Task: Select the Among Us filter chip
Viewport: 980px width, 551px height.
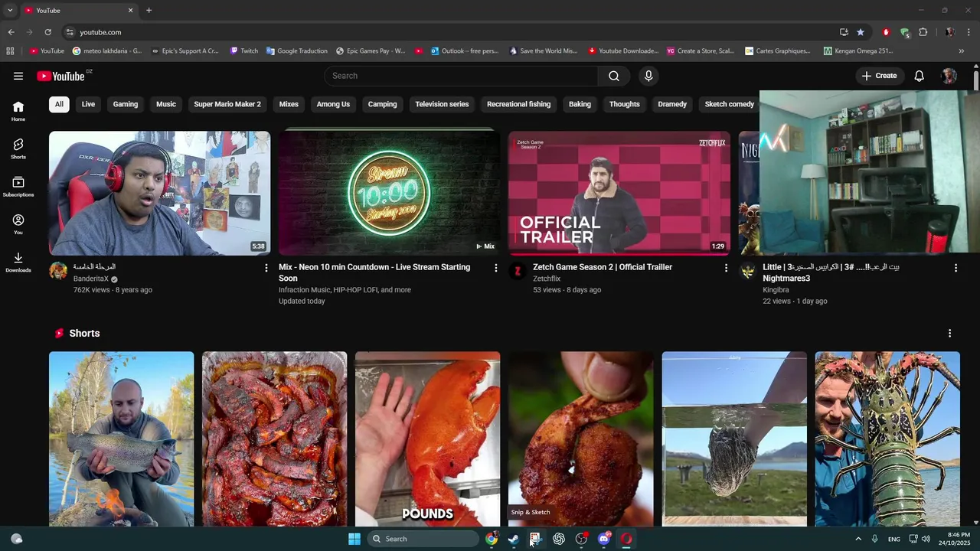Action: tap(333, 104)
